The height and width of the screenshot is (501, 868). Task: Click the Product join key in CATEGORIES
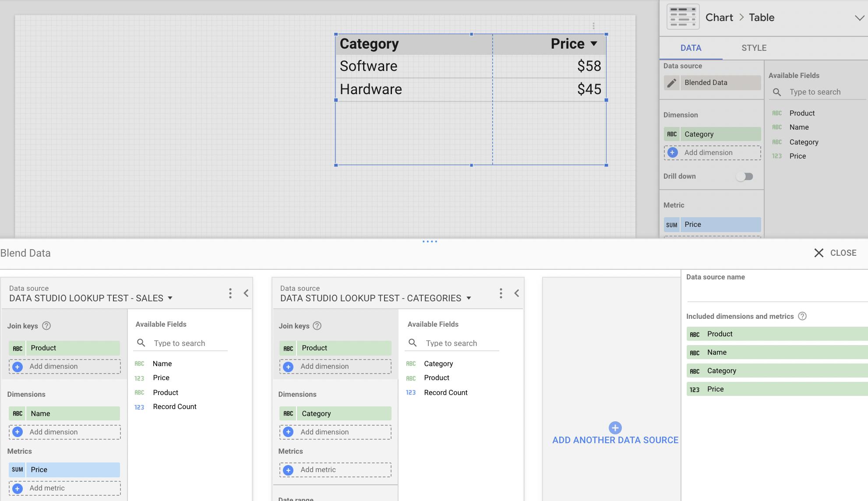pyautogui.click(x=335, y=348)
